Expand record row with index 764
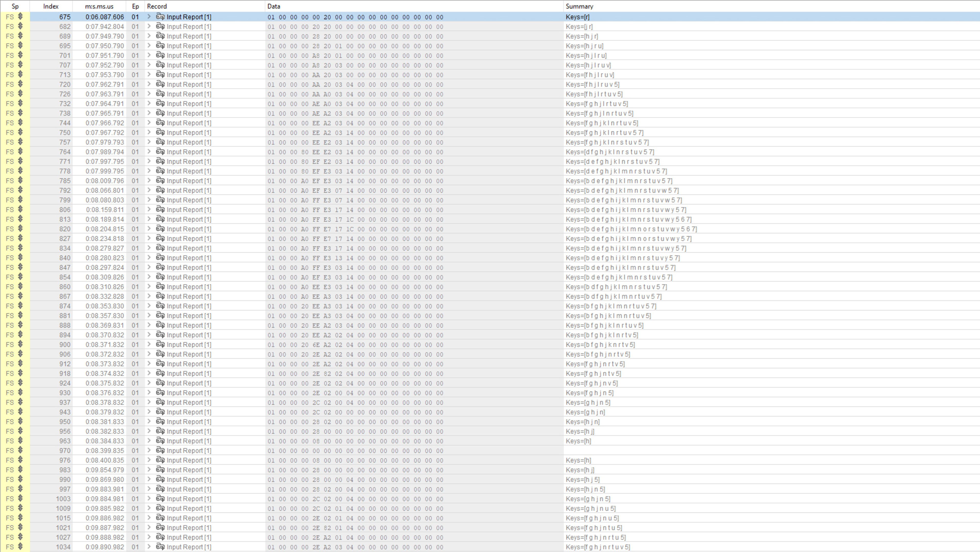The height and width of the screenshot is (552, 980). coord(149,152)
